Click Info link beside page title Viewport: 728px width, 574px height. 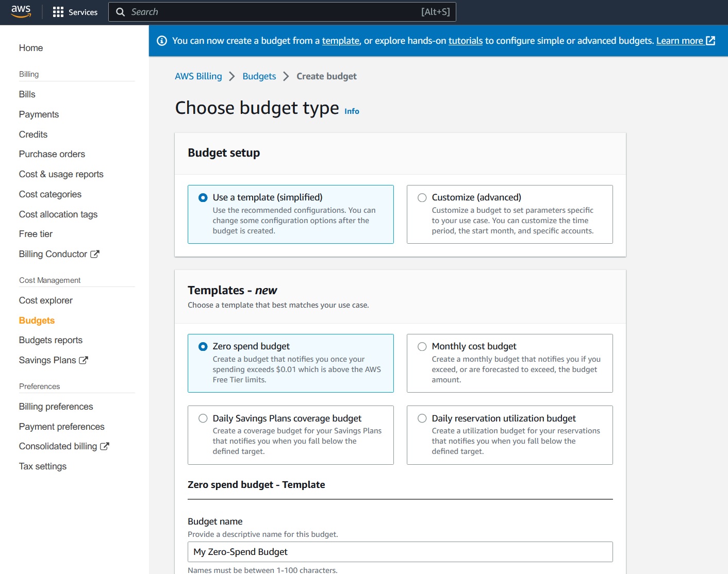coord(352,111)
